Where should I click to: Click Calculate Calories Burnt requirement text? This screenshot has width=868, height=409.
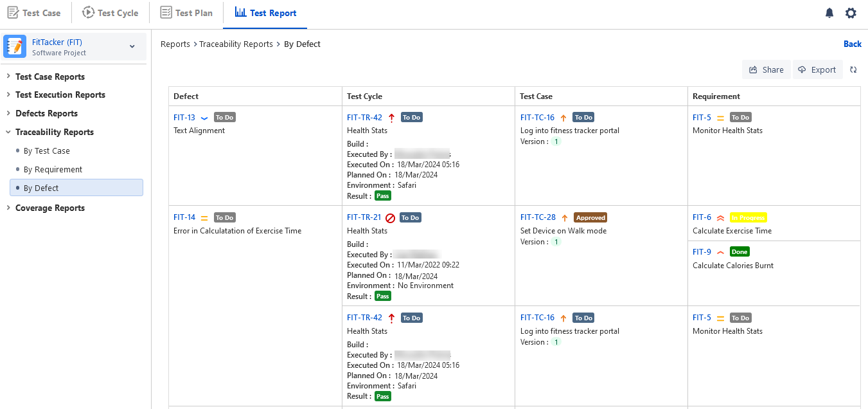pyautogui.click(x=733, y=266)
